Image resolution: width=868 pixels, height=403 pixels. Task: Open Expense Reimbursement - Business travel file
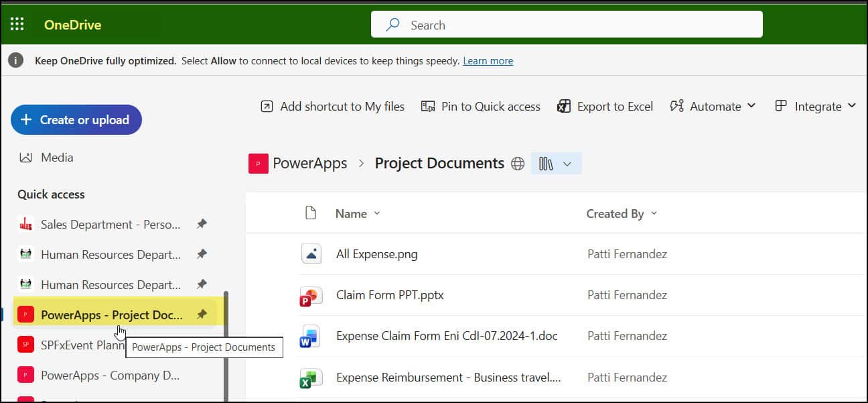tap(449, 378)
